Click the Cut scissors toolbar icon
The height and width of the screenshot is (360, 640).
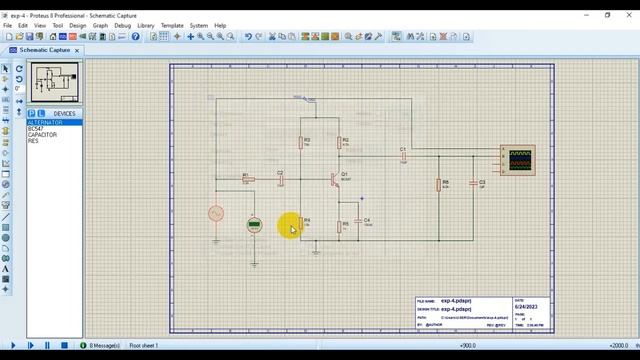click(272, 37)
